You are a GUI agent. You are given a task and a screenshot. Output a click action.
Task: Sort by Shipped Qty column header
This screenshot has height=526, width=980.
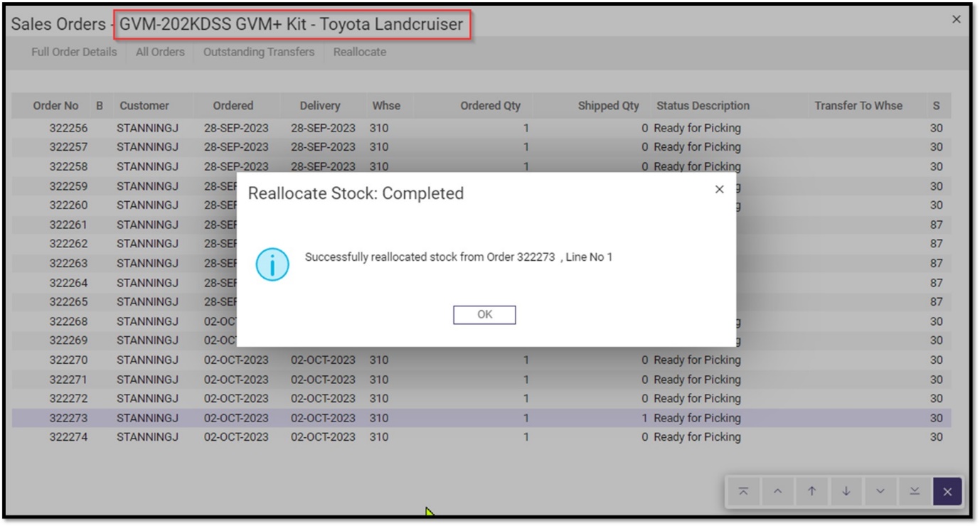coord(609,106)
